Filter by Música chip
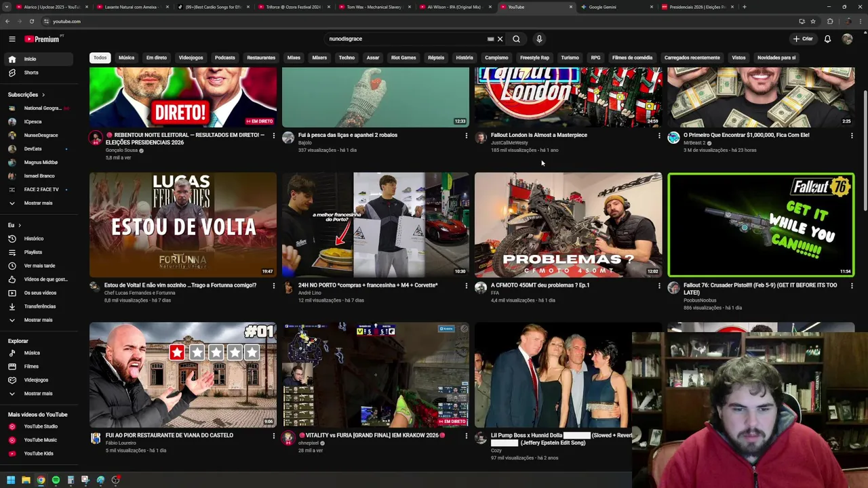 (x=127, y=58)
